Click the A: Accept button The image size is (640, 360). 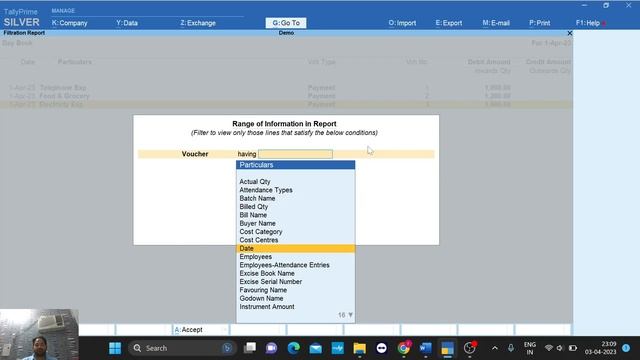click(x=200, y=330)
